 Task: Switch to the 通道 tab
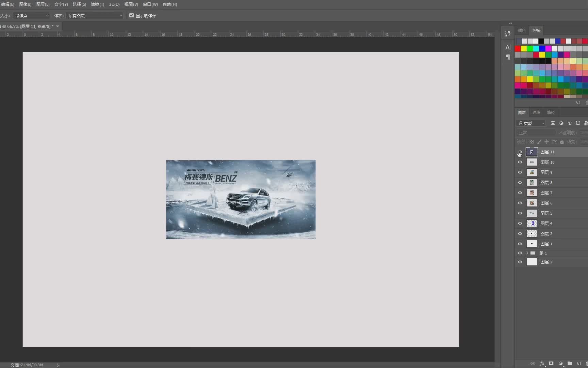point(536,112)
